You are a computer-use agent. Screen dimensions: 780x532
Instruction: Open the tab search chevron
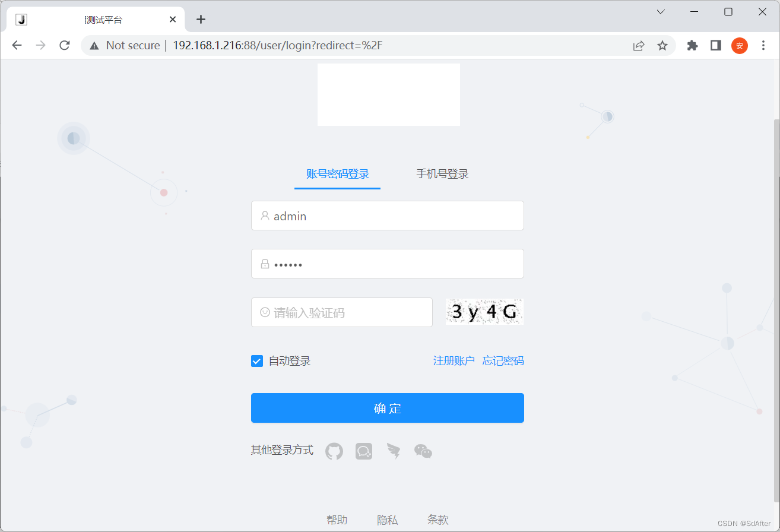661,12
